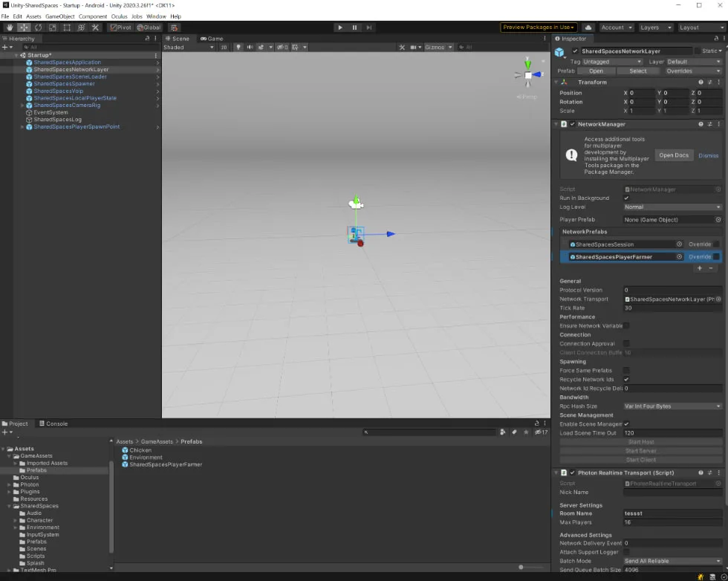Click the Open Docs button
Viewport: 728px width, 581px height.
674,155
